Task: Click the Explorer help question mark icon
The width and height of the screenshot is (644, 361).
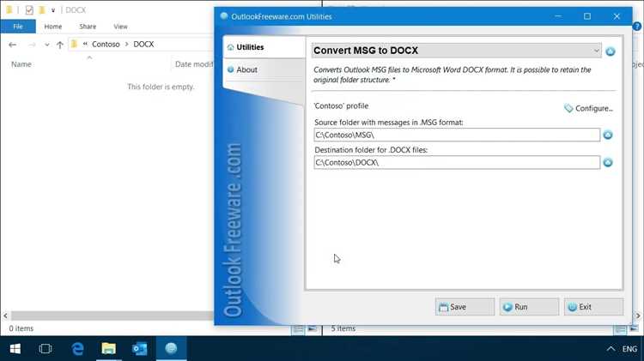Action: pos(637,27)
